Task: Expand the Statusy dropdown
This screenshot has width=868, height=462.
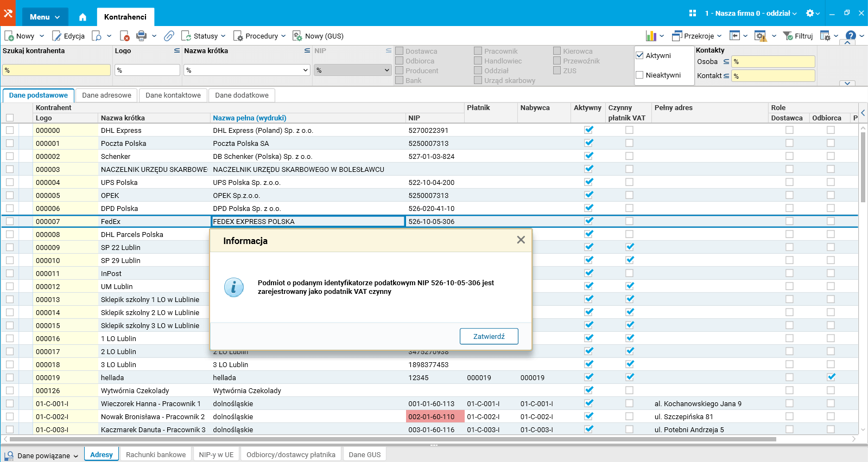Action: (x=204, y=36)
